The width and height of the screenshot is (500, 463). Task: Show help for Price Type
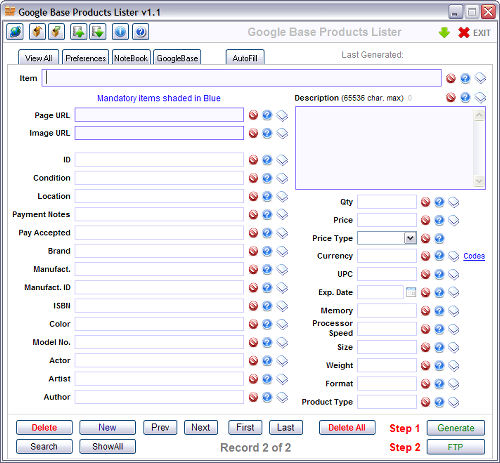[x=439, y=238]
